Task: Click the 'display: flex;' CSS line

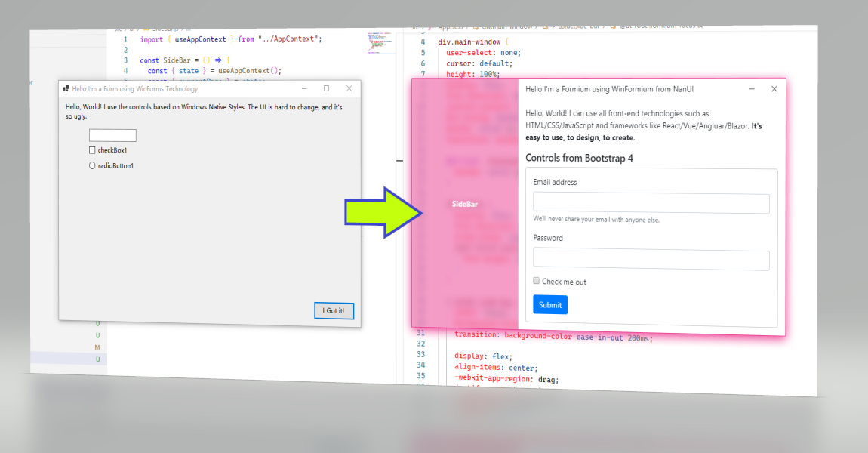Action: click(x=483, y=356)
